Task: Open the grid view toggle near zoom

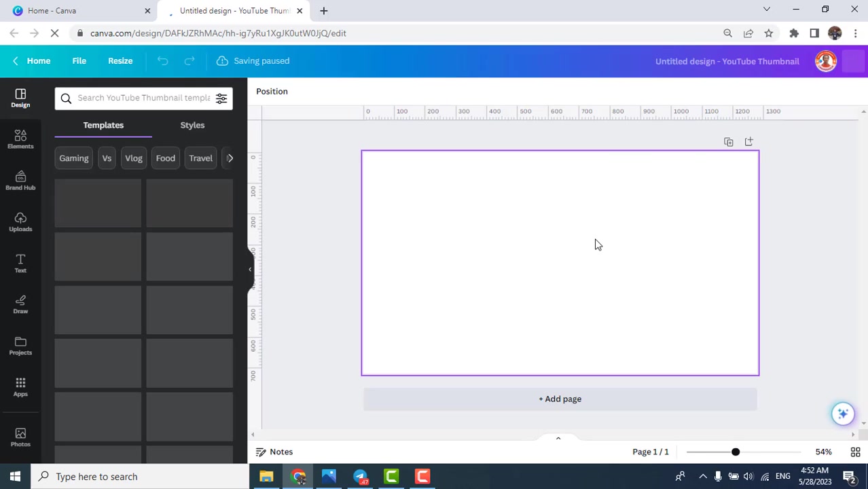Action: tap(855, 452)
